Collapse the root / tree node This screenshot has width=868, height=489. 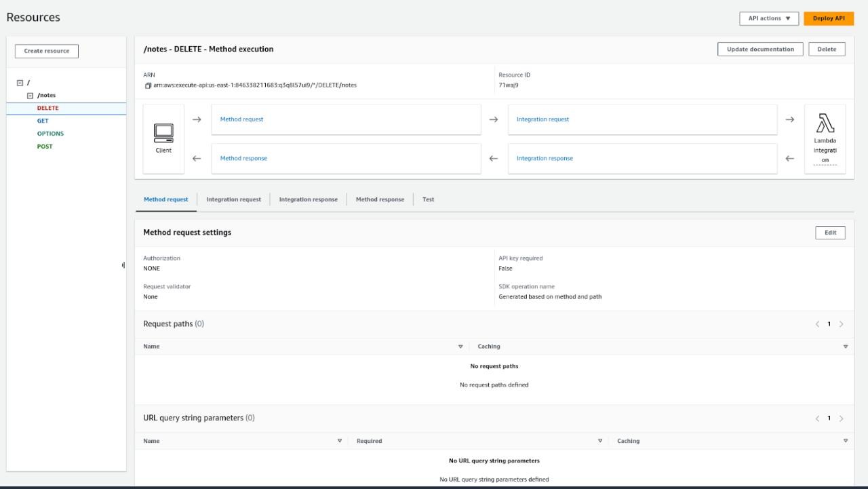pyautogui.click(x=20, y=83)
